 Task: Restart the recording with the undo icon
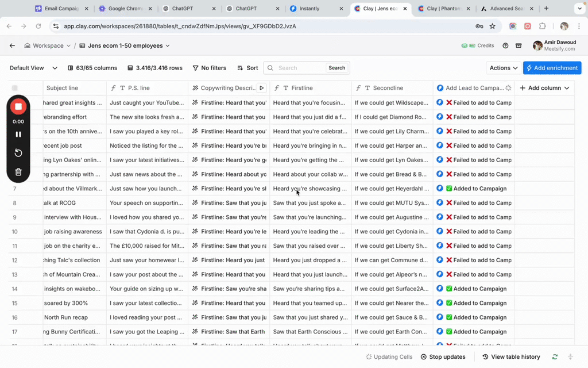(18, 153)
